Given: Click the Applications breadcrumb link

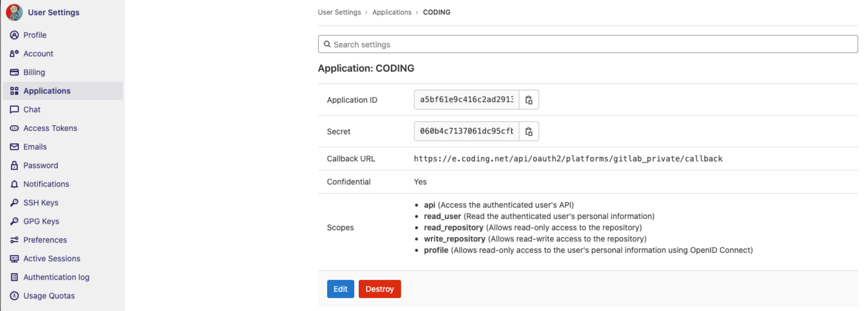Looking at the screenshot, I should click(x=391, y=12).
